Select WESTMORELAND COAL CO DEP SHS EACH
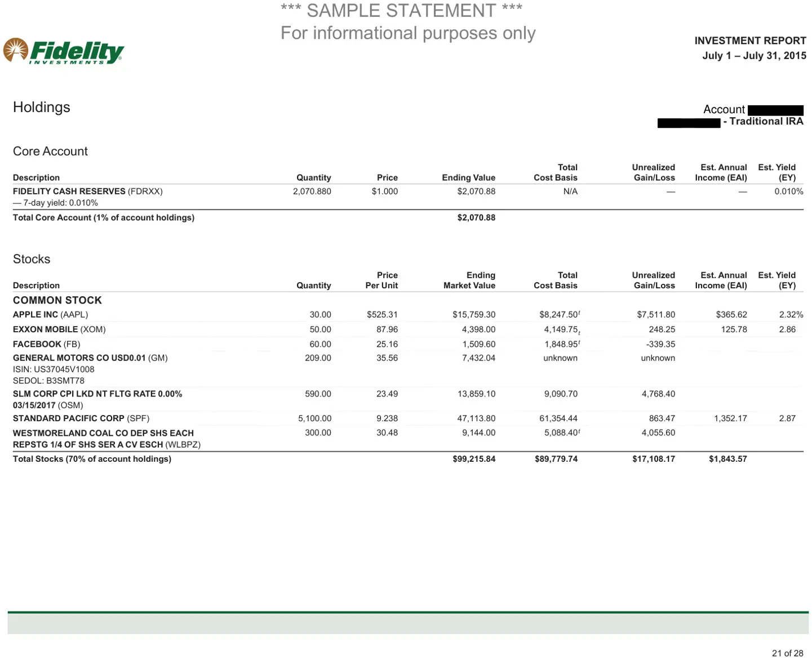Screen dimensions: 812x660 [x=103, y=433]
